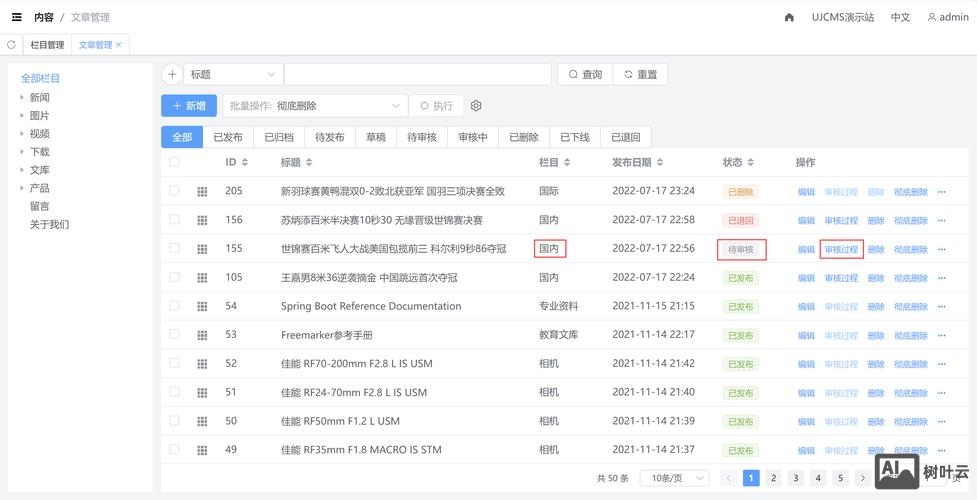Image resolution: width=977 pixels, height=500 pixels.
Task: Expand the 新闻 tree node
Action: (22, 97)
